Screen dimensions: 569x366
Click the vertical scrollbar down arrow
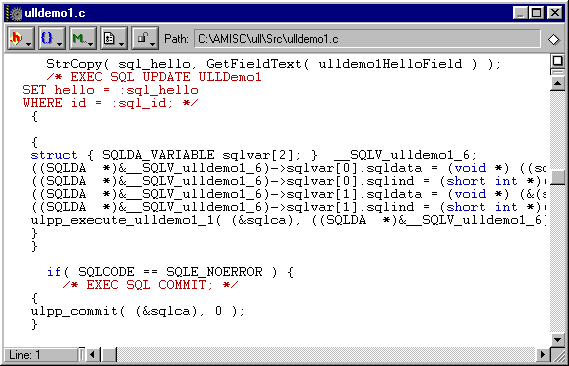coord(557,340)
